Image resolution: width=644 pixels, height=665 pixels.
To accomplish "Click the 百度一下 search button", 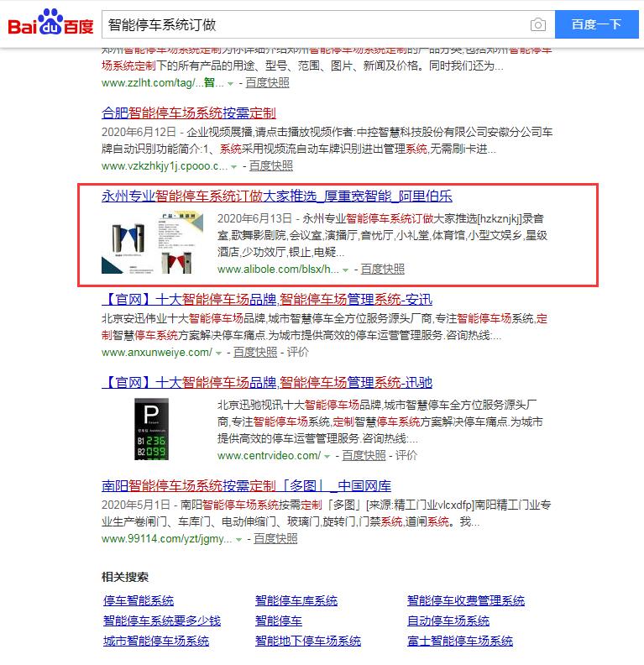I will coord(596,24).
